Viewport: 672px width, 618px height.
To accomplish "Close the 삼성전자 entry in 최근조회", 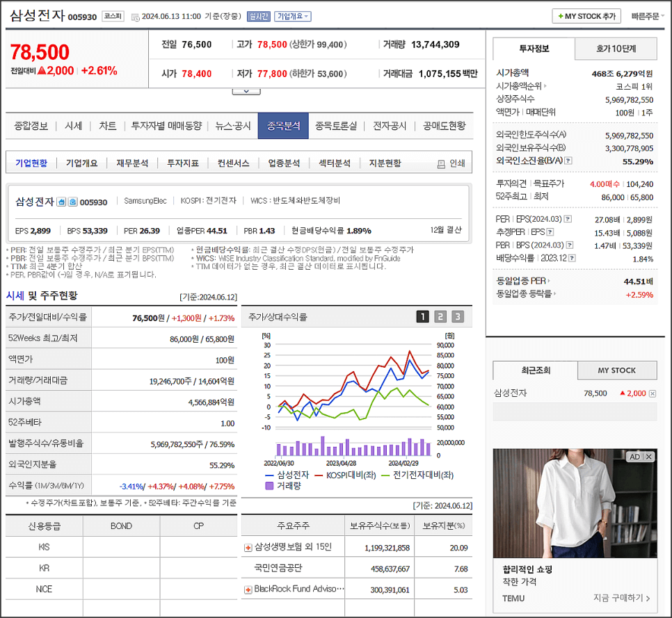I will pos(651,393).
